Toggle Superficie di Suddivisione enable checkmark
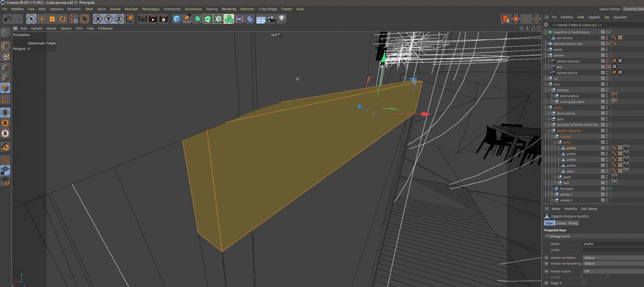644x287 pixels. pos(609,32)
